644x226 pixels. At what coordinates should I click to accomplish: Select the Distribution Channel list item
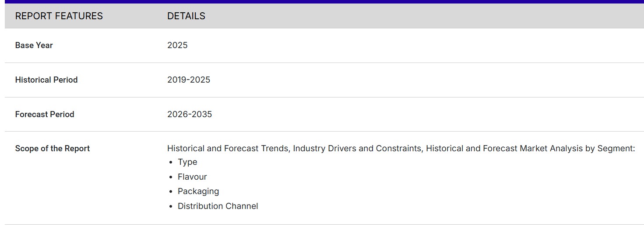pyautogui.click(x=218, y=206)
